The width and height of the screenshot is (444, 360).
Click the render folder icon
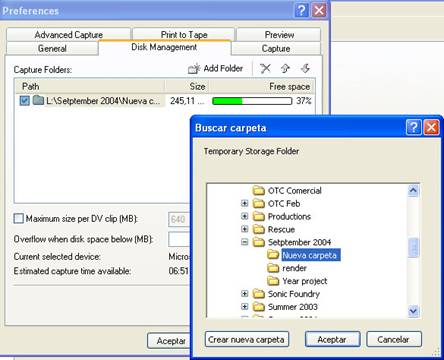(x=273, y=268)
